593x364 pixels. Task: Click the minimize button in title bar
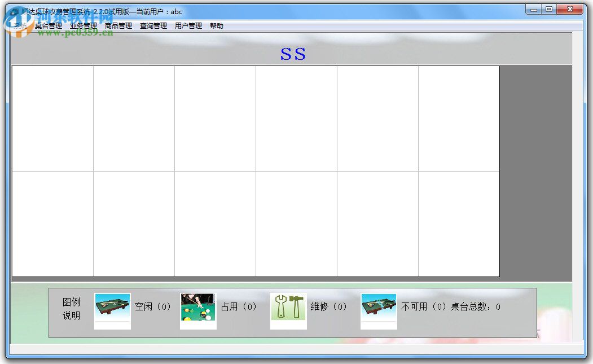click(533, 10)
